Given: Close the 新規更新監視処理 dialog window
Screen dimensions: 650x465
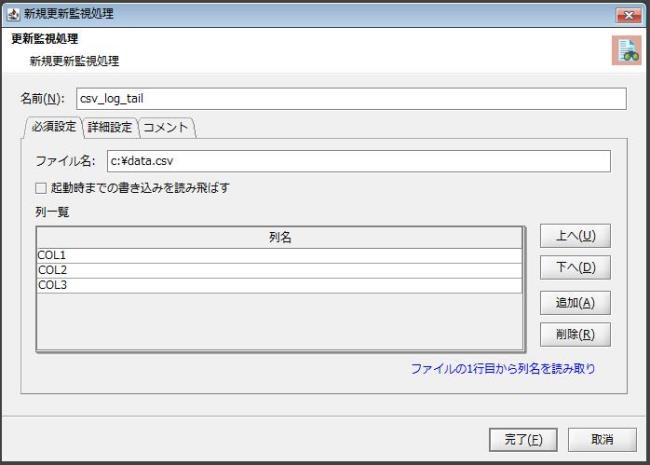Looking at the screenshot, I should 629,14.
